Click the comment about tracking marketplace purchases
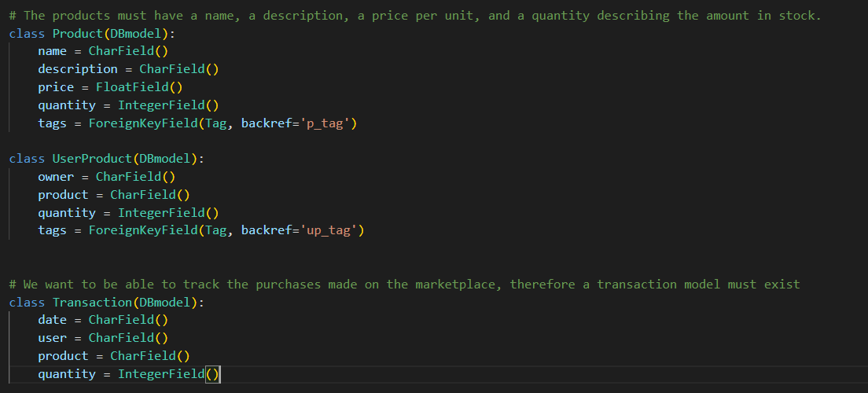868x393 pixels. coord(404,285)
